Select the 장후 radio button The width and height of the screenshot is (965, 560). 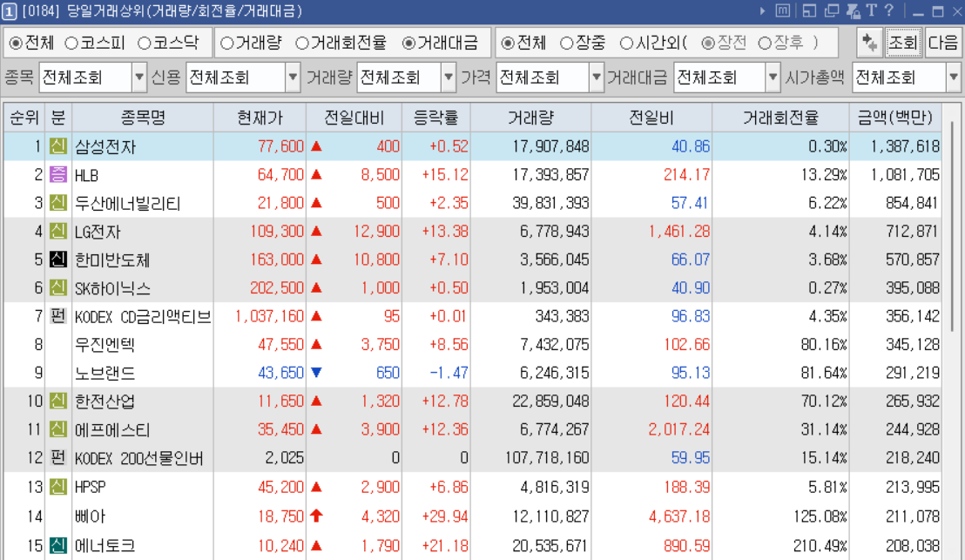(765, 43)
